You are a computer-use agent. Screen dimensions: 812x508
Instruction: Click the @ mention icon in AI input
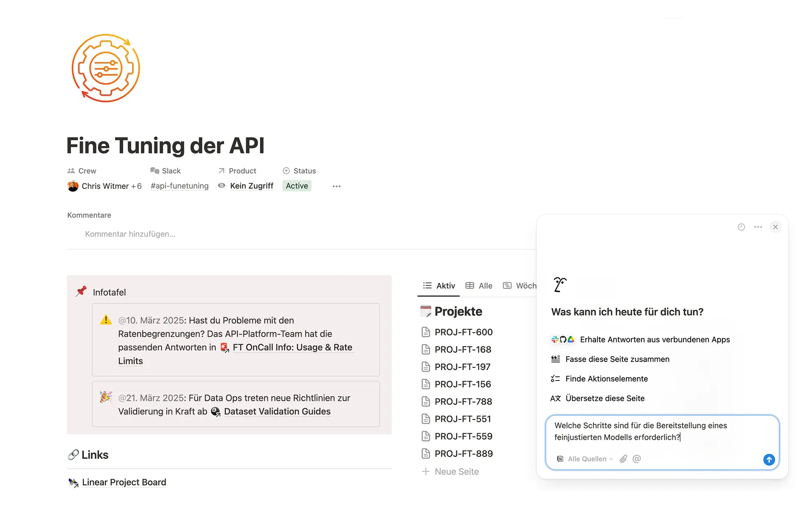click(x=636, y=459)
